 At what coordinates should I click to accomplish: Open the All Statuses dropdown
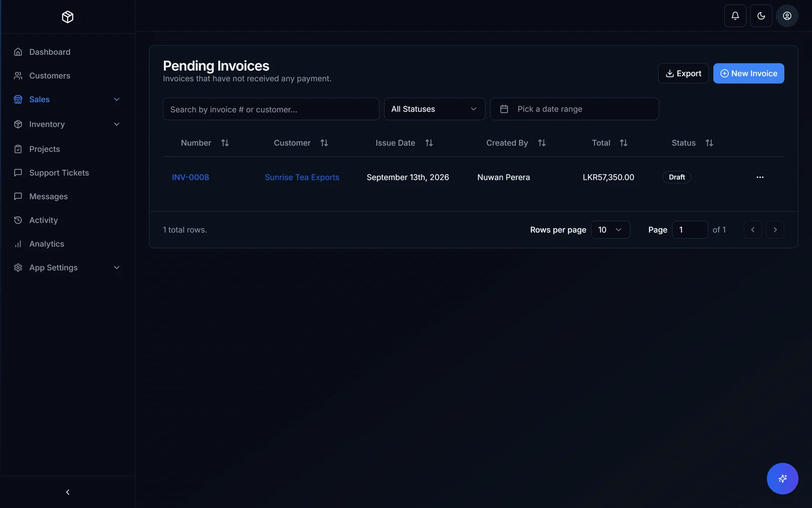[x=434, y=109]
